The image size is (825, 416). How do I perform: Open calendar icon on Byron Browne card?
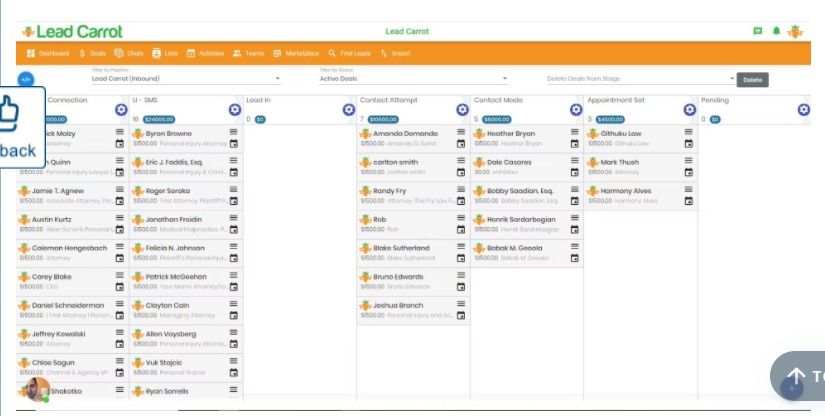[x=233, y=143]
